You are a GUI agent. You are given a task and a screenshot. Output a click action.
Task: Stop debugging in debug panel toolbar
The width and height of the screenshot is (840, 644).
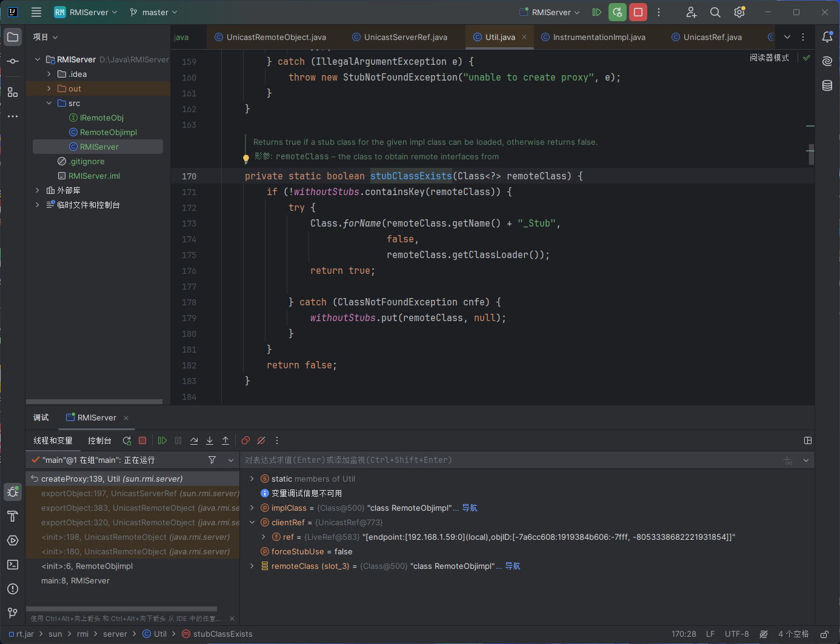point(142,441)
